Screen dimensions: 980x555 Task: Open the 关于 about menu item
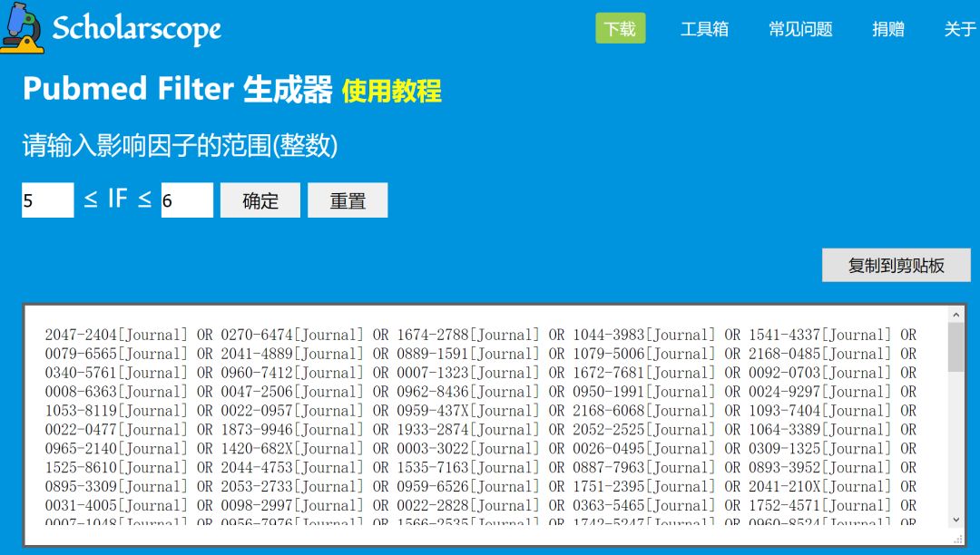[x=960, y=29]
